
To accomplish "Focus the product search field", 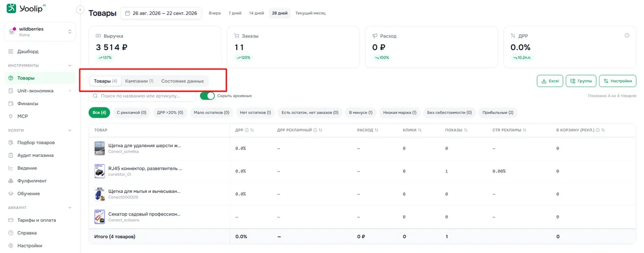I will (143, 96).
